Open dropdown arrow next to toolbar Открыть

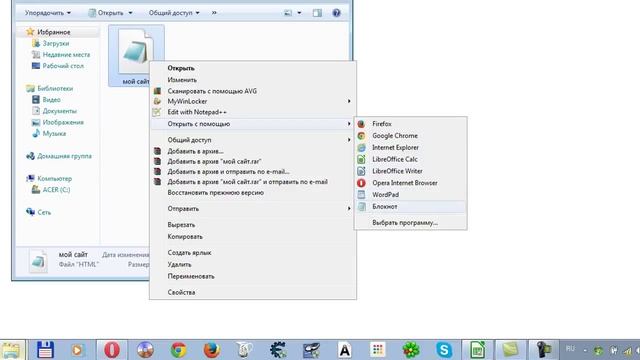coord(131,13)
